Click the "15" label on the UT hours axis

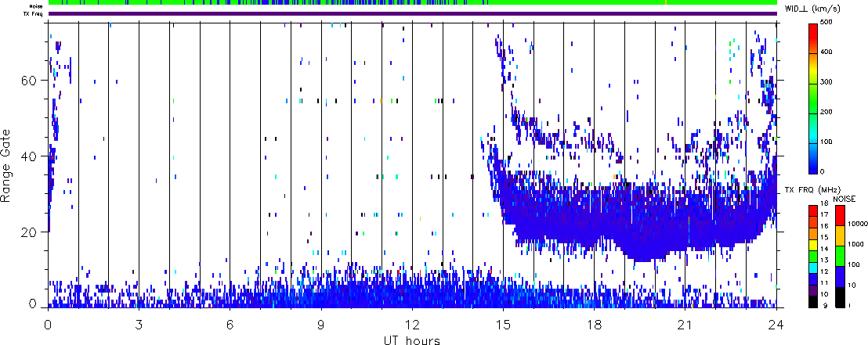tap(503, 325)
